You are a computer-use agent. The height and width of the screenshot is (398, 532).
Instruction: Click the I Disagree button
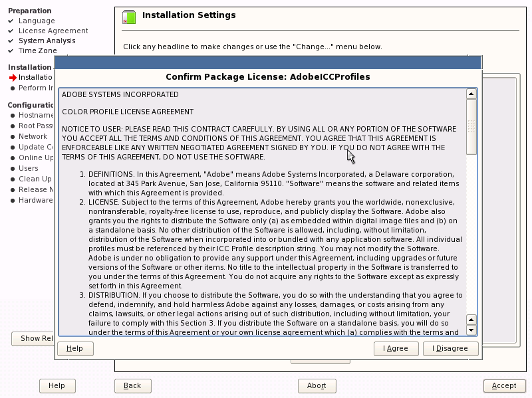pos(450,349)
